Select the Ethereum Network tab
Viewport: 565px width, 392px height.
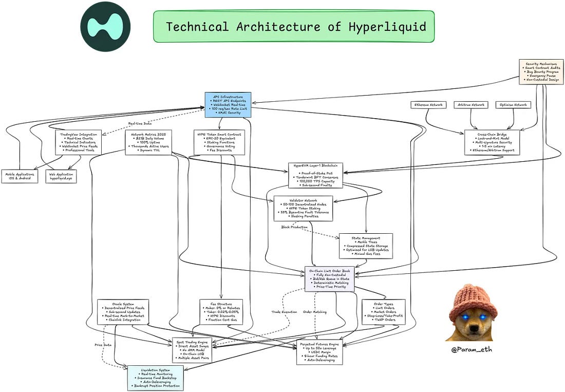click(x=428, y=104)
